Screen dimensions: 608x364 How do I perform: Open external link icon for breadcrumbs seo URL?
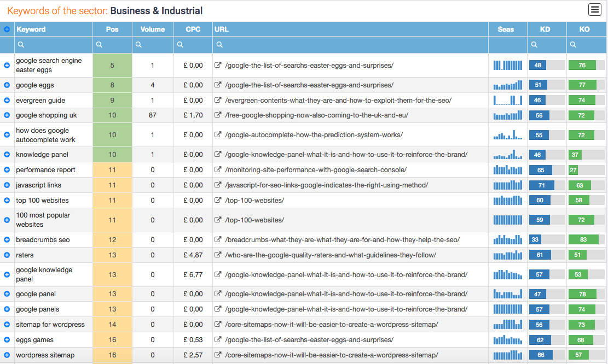pos(218,239)
